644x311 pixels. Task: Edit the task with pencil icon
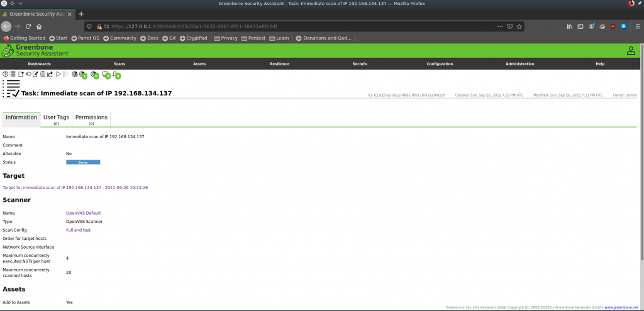(x=35, y=74)
